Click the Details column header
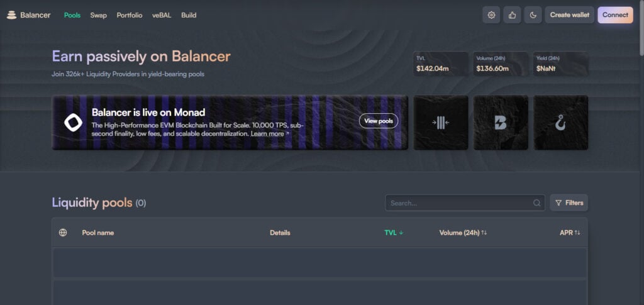644x305 pixels. 280,233
